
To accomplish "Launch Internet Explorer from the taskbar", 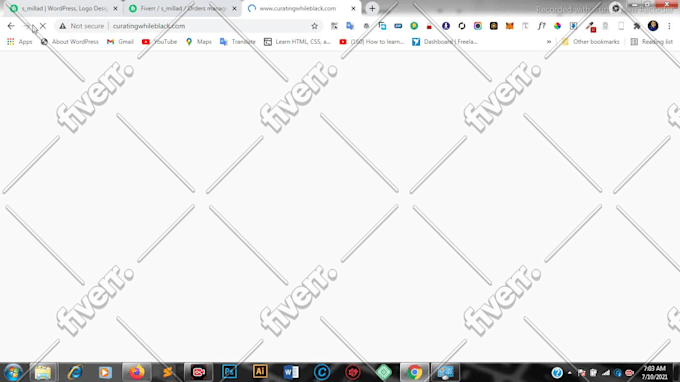I will tap(75, 372).
